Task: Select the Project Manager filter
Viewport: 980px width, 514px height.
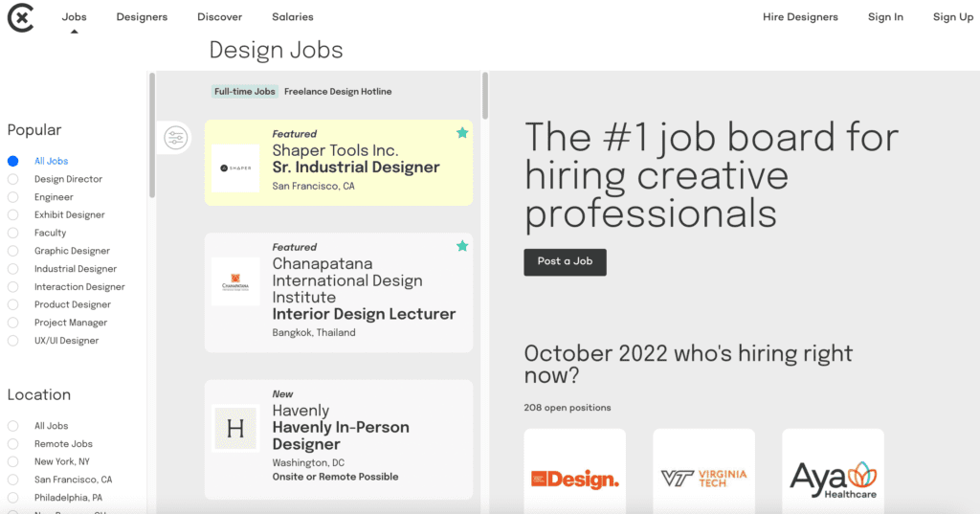Action: 13,323
